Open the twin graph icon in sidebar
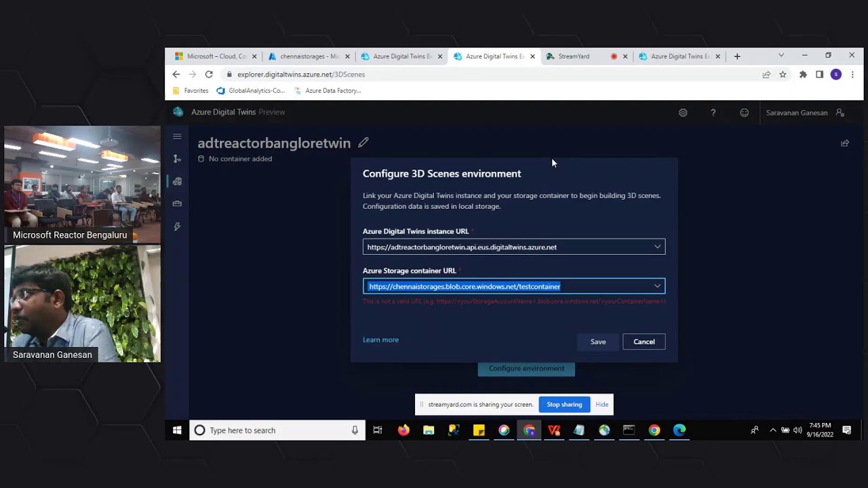The image size is (868, 488). coord(177,159)
